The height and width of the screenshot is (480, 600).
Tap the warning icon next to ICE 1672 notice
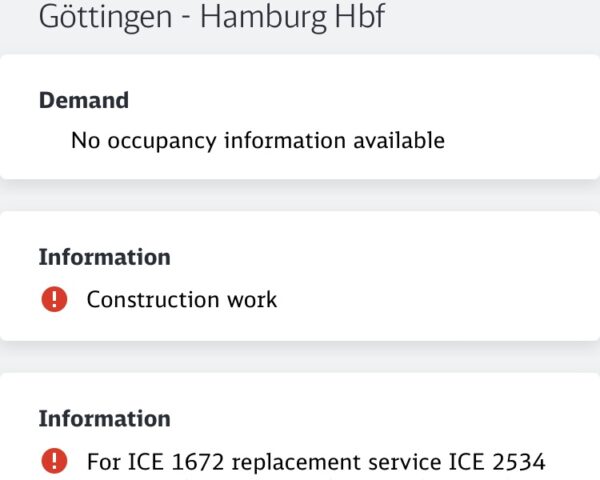coord(54,461)
